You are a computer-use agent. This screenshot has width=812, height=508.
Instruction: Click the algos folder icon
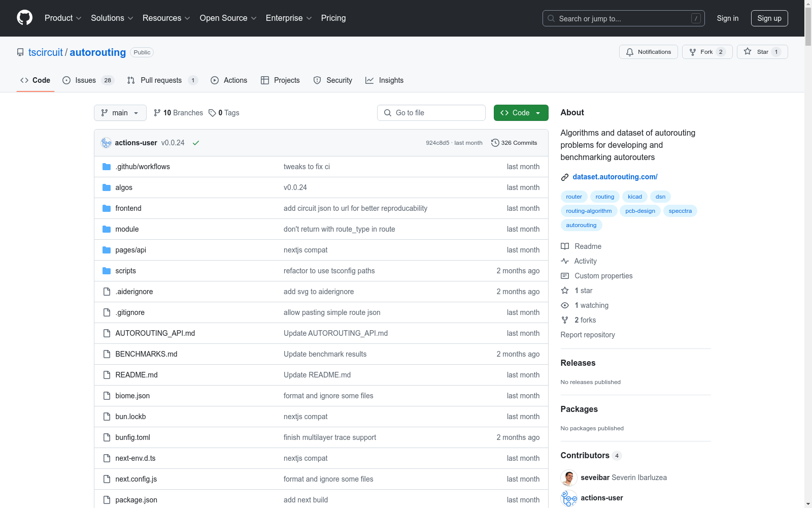(x=107, y=187)
